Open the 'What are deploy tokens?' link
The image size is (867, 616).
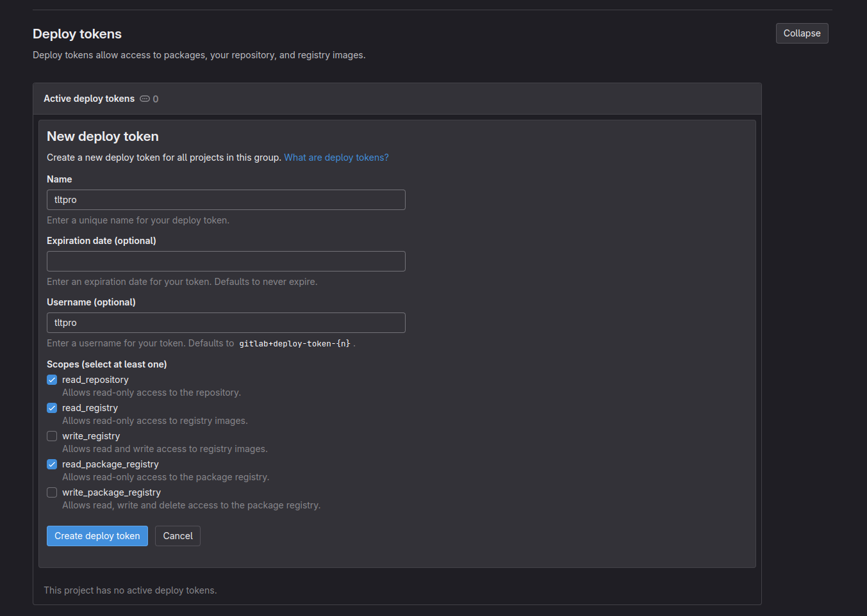336,158
